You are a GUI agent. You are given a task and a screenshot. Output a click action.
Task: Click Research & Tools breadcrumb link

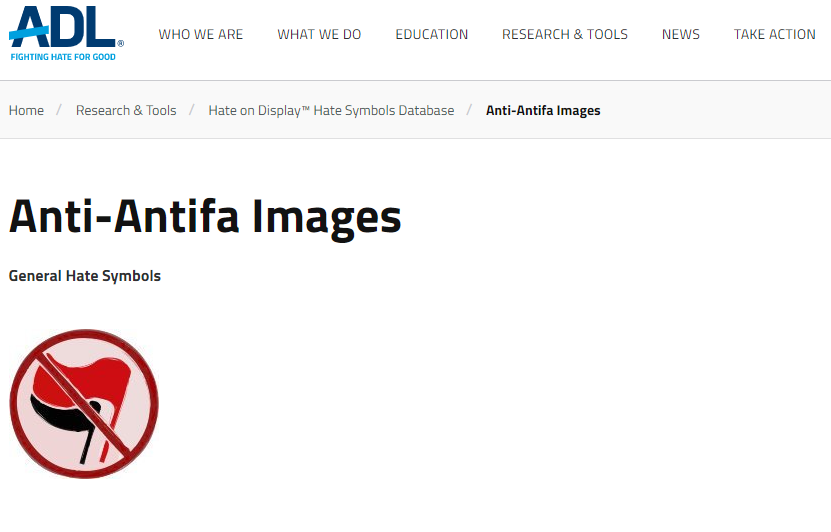[126, 110]
